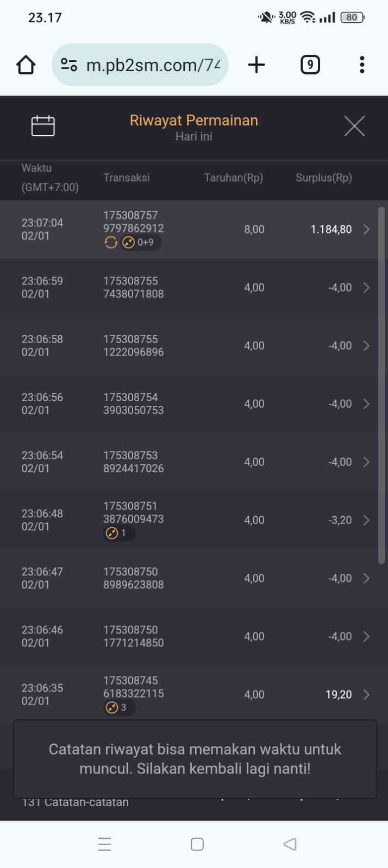Tap the browser home icon
Screen dimensions: 388x868
[26, 65]
